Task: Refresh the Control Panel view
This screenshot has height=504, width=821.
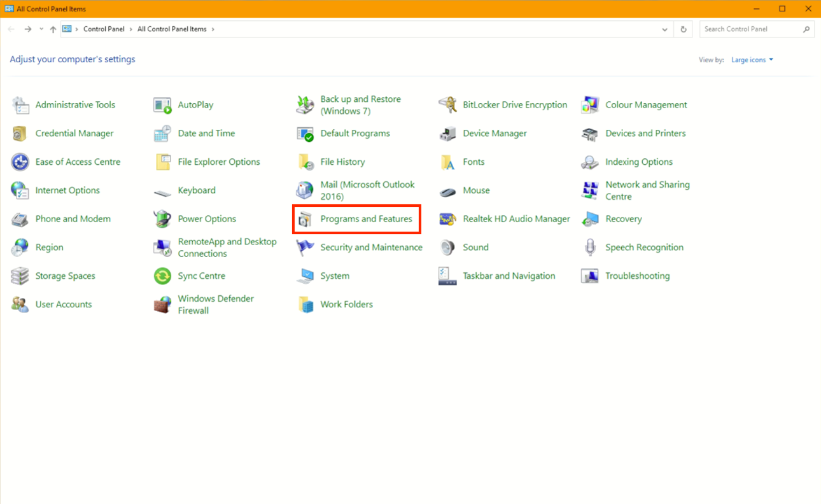Action: pos(684,29)
